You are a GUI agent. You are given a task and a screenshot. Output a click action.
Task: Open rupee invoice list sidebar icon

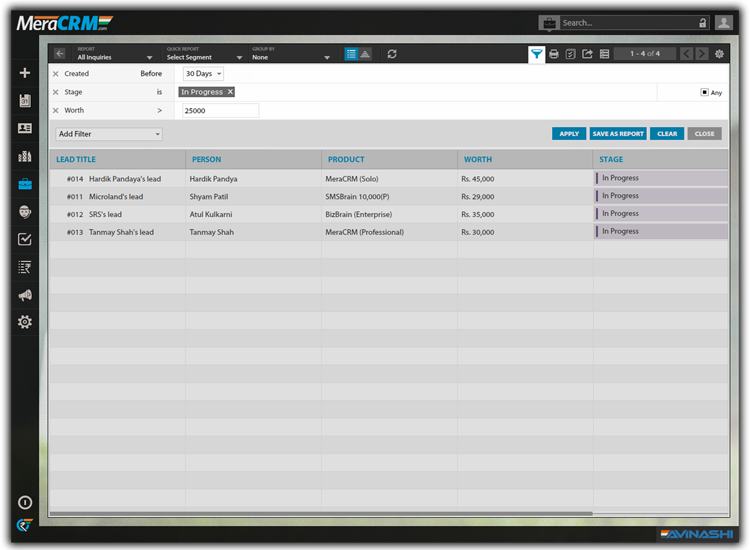point(25,267)
